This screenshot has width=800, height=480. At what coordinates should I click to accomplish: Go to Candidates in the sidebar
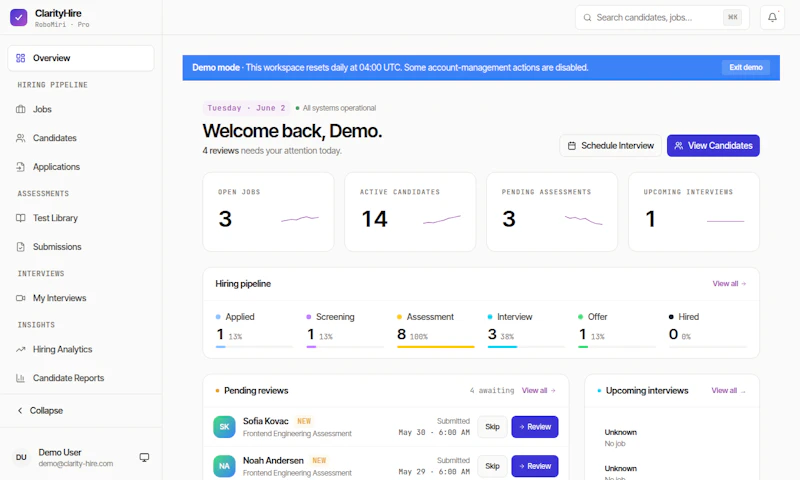pos(81,138)
